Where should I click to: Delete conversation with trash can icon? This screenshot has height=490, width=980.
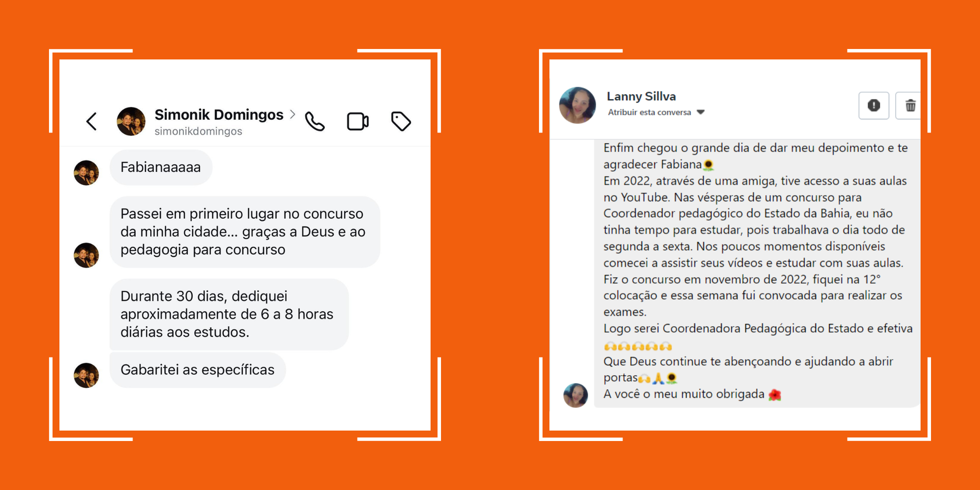909,105
